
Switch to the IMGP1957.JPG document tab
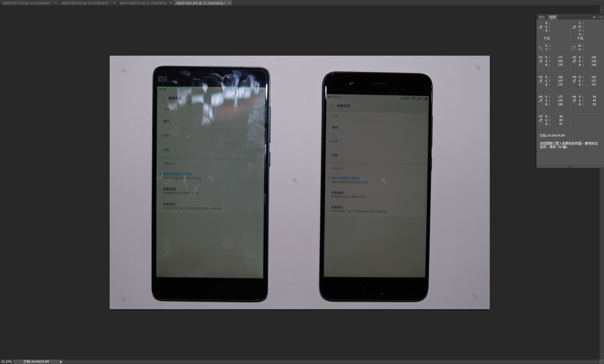coord(27,3)
